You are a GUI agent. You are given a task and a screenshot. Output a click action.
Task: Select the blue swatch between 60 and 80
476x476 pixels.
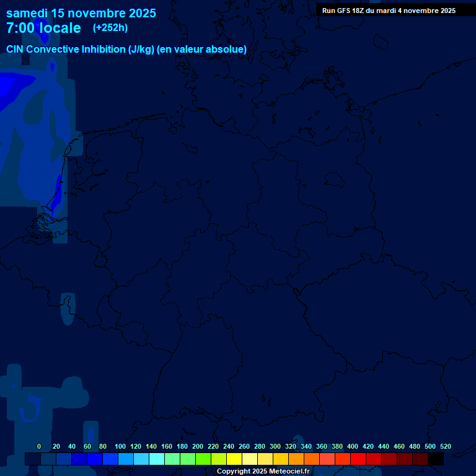pos(95,459)
